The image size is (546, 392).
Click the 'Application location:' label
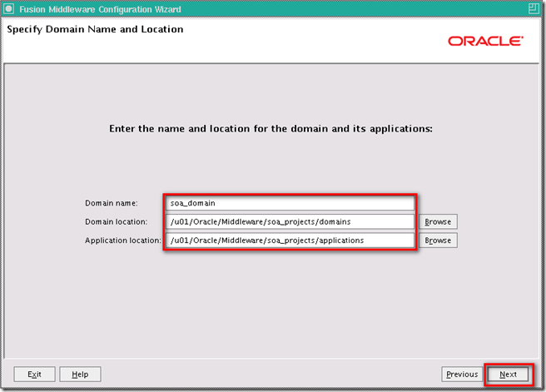(x=123, y=241)
